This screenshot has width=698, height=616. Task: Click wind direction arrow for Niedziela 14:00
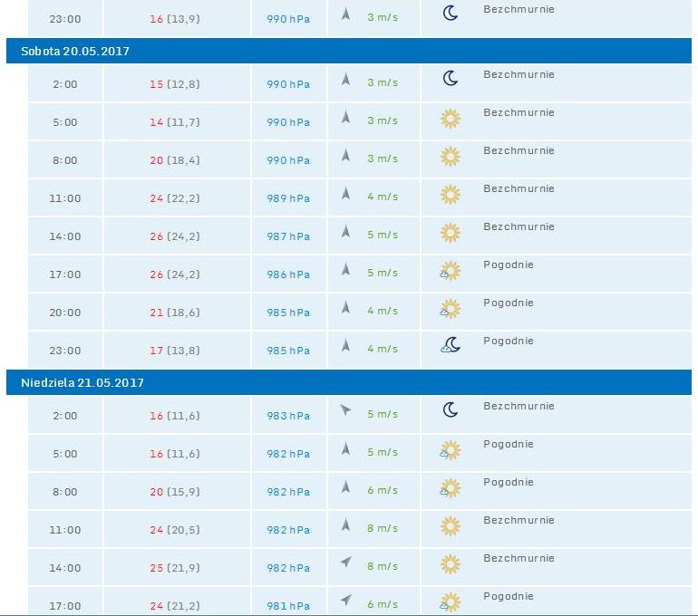[345, 563]
